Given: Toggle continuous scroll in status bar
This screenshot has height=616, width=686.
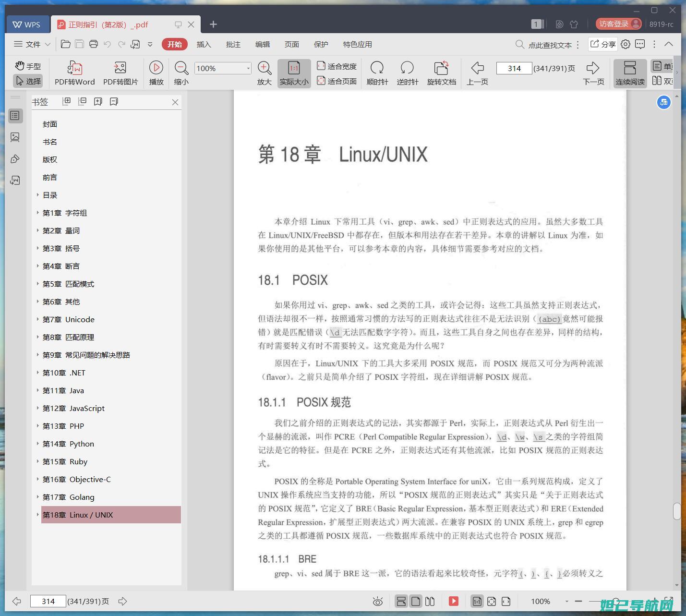Looking at the screenshot, I should point(401,601).
